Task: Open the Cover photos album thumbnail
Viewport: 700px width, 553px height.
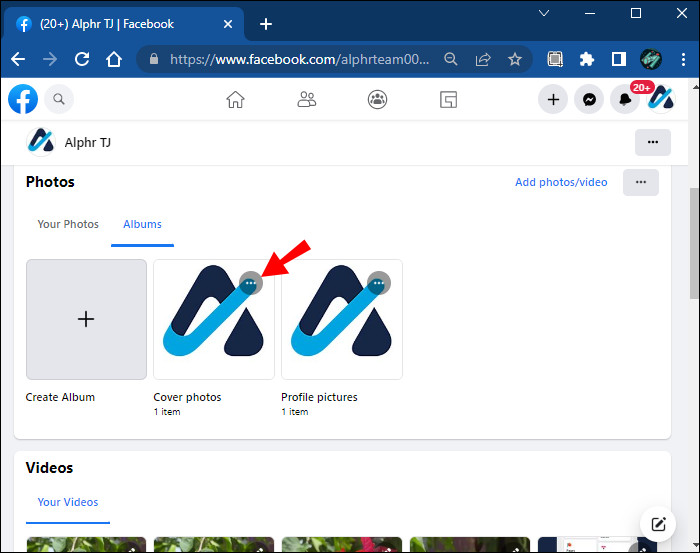Action: (214, 320)
